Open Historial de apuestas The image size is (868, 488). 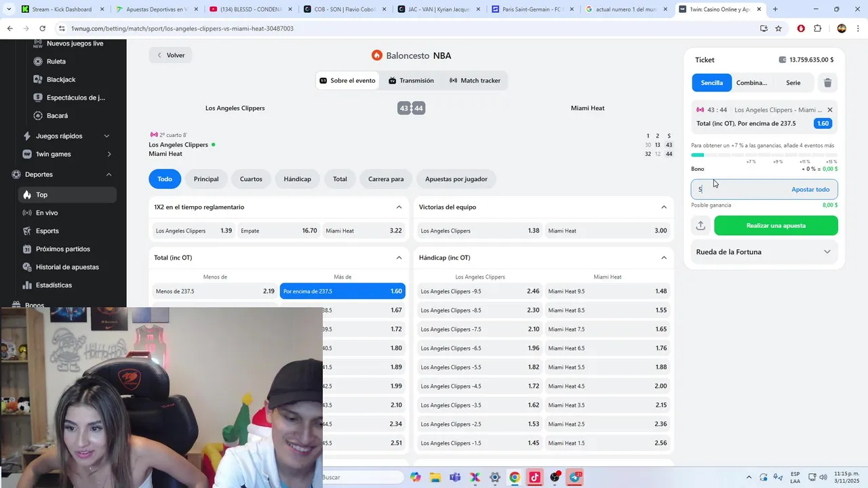pos(67,267)
